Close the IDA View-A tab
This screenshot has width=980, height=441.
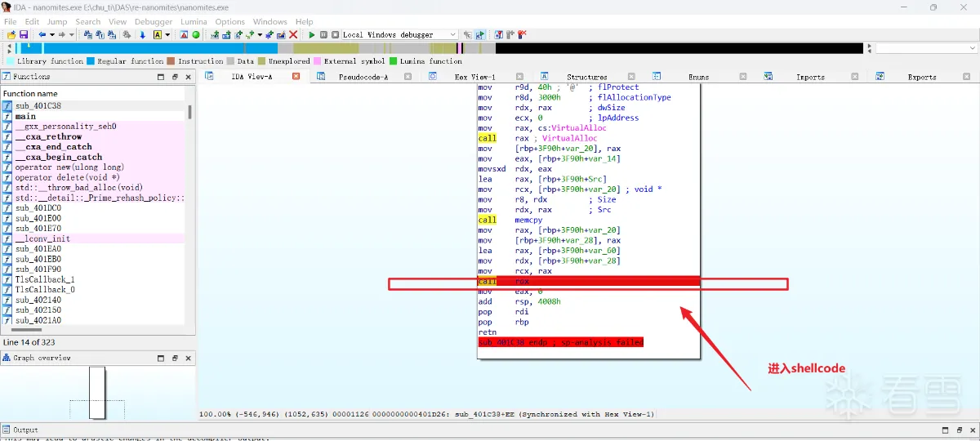(x=296, y=77)
